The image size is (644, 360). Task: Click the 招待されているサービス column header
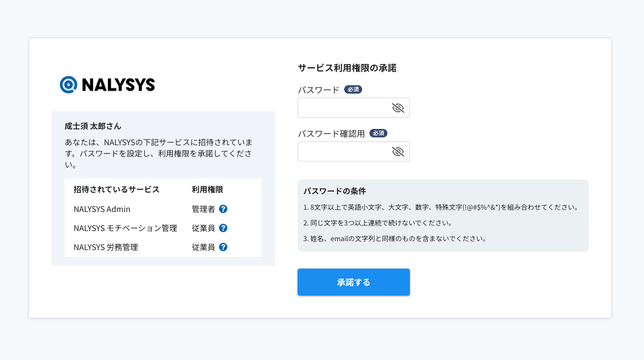point(116,190)
